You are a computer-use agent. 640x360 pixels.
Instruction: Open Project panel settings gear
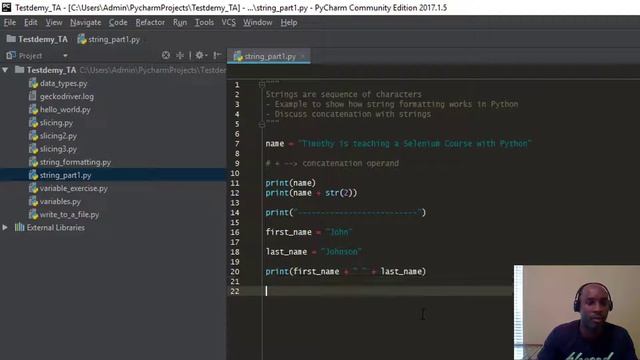tap(200, 55)
